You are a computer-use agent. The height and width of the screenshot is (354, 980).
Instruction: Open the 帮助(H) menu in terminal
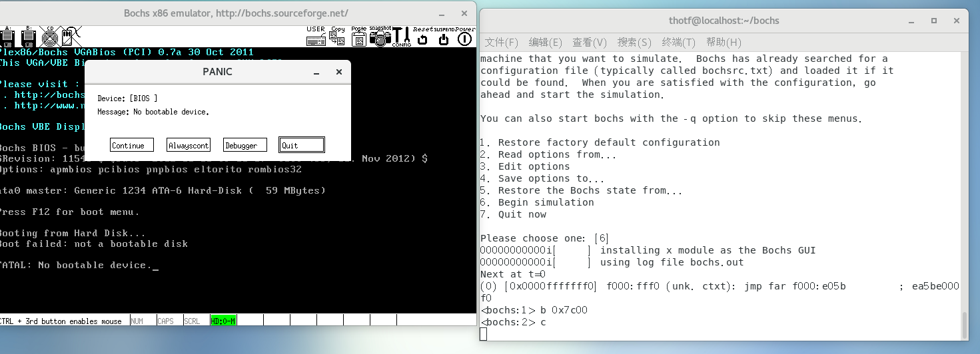tap(724, 43)
